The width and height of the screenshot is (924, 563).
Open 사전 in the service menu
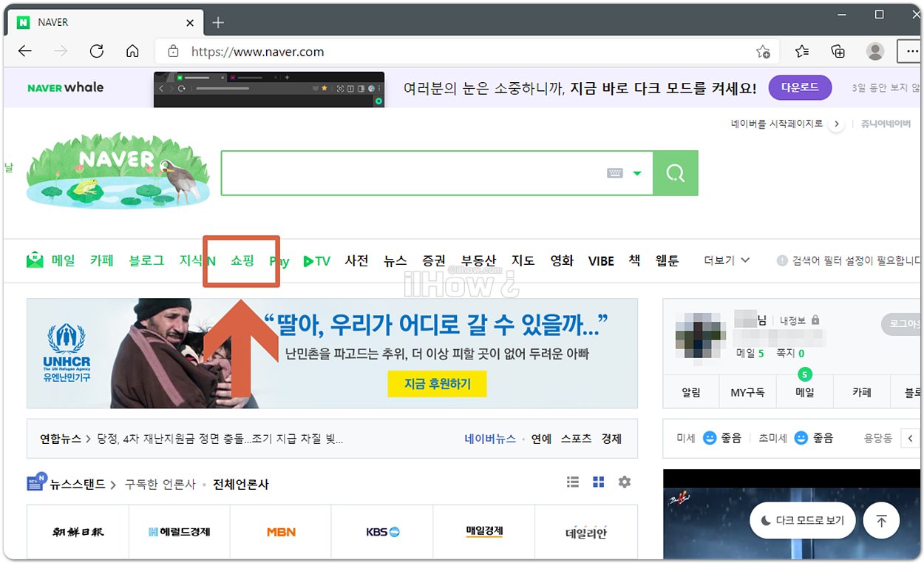click(x=357, y=260)
